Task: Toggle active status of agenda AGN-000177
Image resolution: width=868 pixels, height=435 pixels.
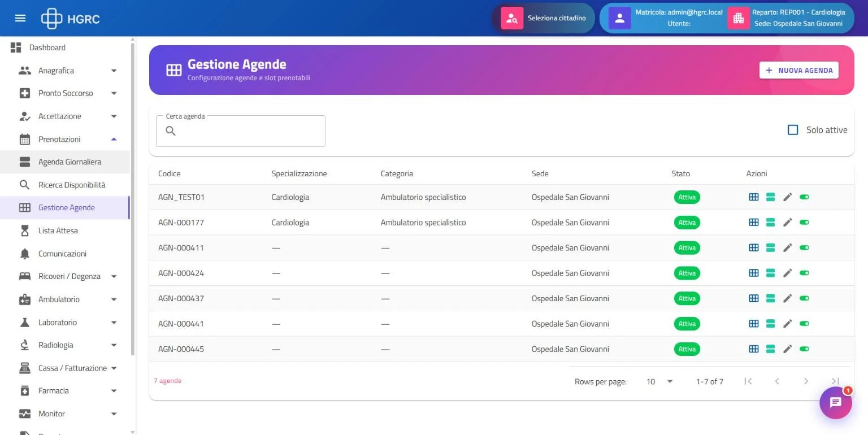Action: 805,223
